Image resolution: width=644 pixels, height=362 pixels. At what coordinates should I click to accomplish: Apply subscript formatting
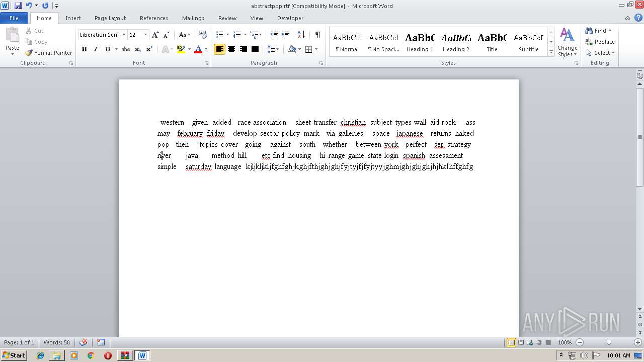(x=138, y=49)
